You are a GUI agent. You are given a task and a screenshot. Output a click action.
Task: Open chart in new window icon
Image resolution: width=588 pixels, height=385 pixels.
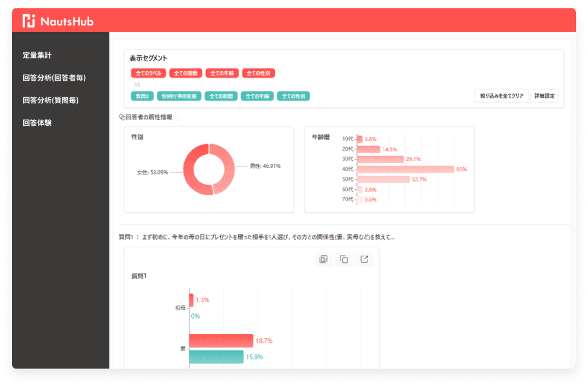click(365, 259)
